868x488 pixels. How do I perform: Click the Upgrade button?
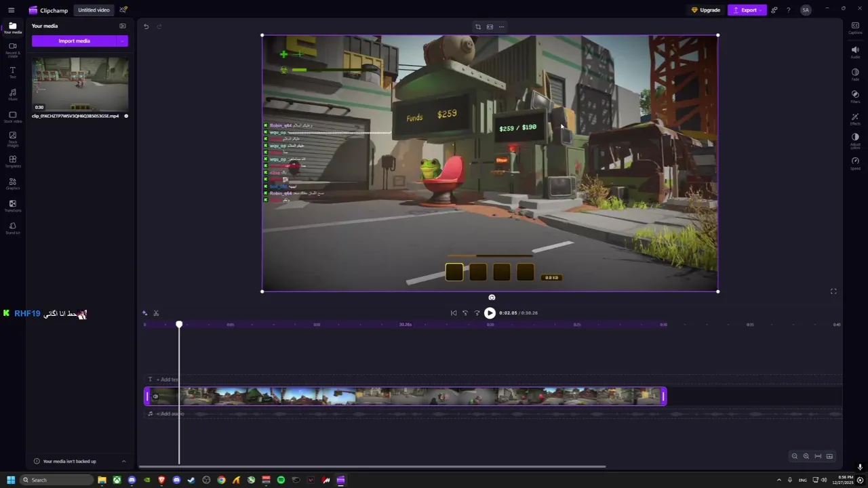pos(705,10)
